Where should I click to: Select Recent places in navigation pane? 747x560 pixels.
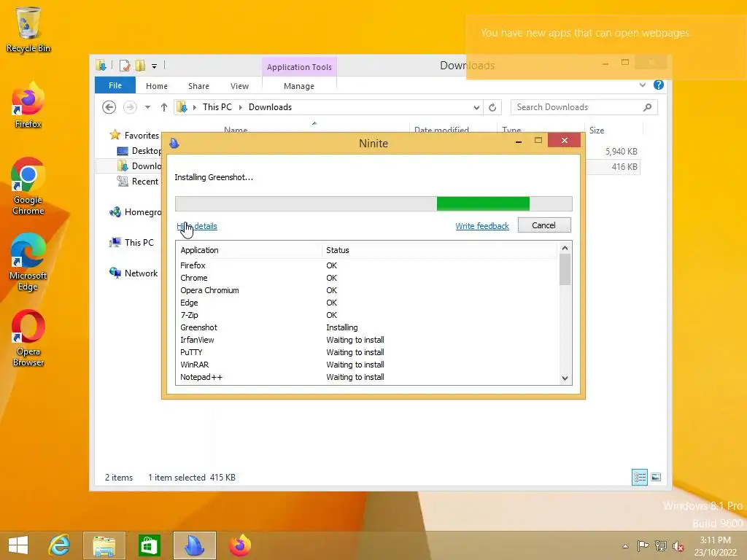[x=145, y=182]
